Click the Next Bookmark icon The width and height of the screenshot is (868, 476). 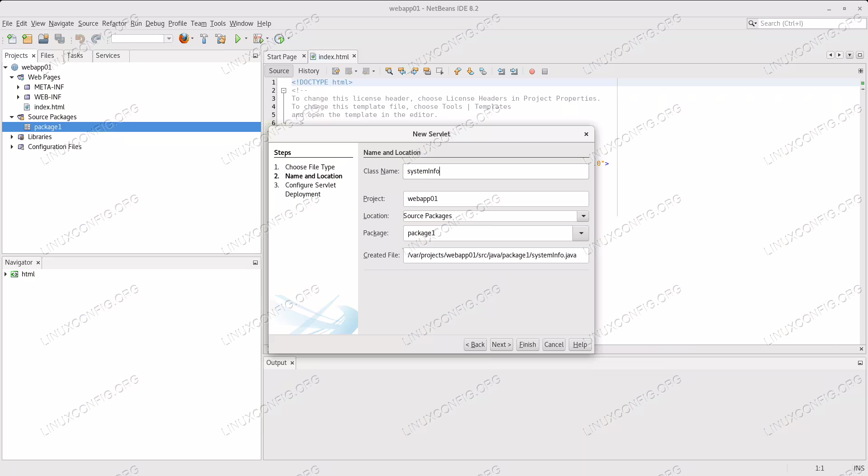(x=470, y=71)
